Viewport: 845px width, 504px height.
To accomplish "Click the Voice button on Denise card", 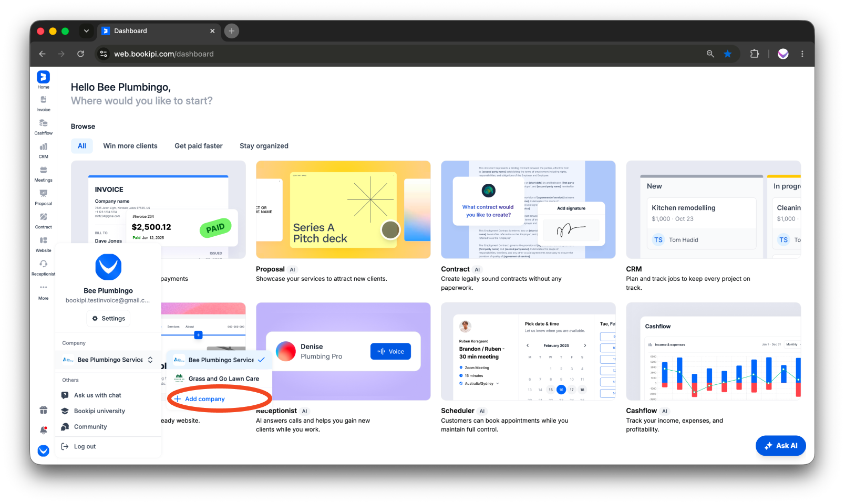I will [x=390, y=352].
